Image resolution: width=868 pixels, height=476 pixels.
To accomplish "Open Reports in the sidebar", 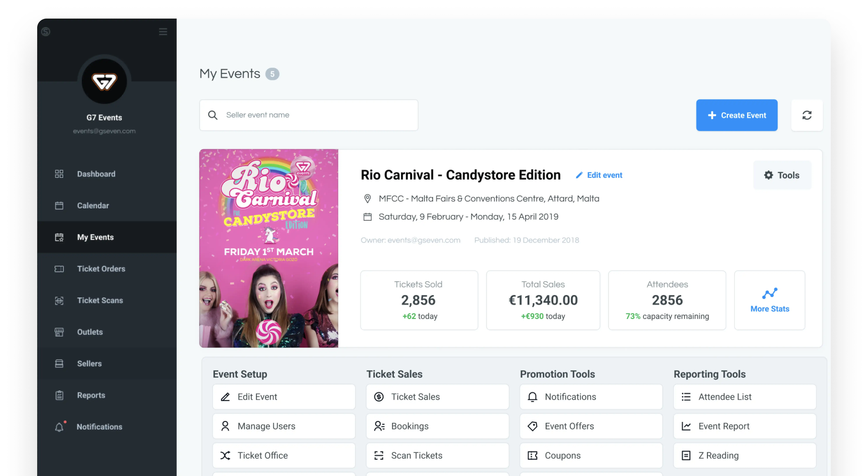I will (107, 395).
